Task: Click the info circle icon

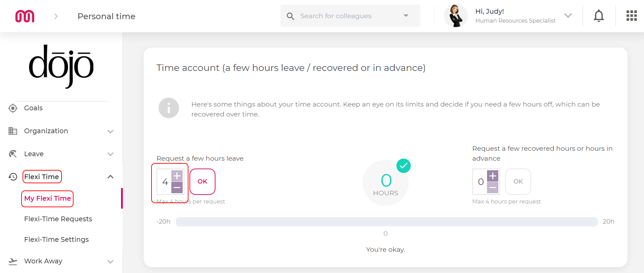Action: (x=169, y=108)
